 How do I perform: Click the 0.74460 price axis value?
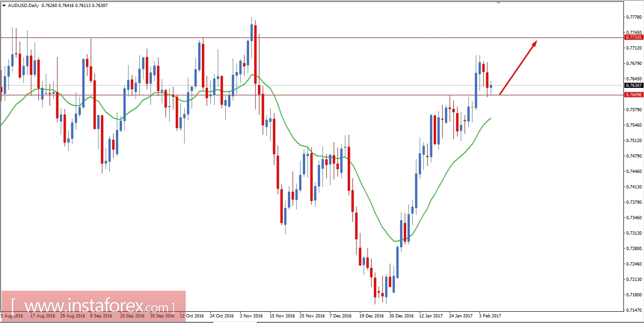[634, 171]
